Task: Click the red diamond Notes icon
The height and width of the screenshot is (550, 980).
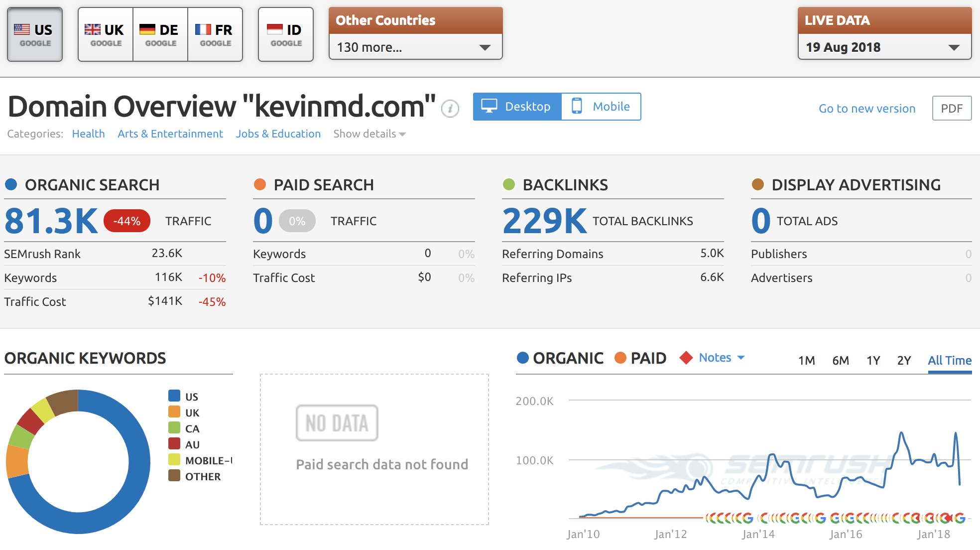Action: [686, 358]
